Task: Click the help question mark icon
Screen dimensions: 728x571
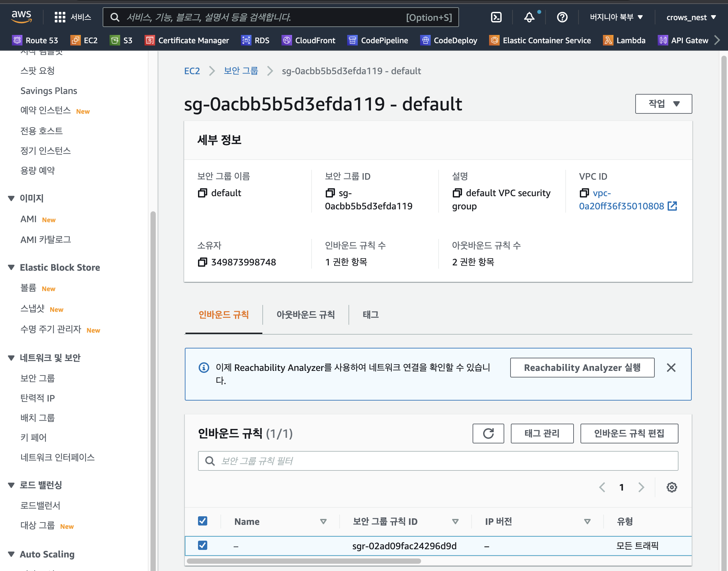Action: (562, 17)
